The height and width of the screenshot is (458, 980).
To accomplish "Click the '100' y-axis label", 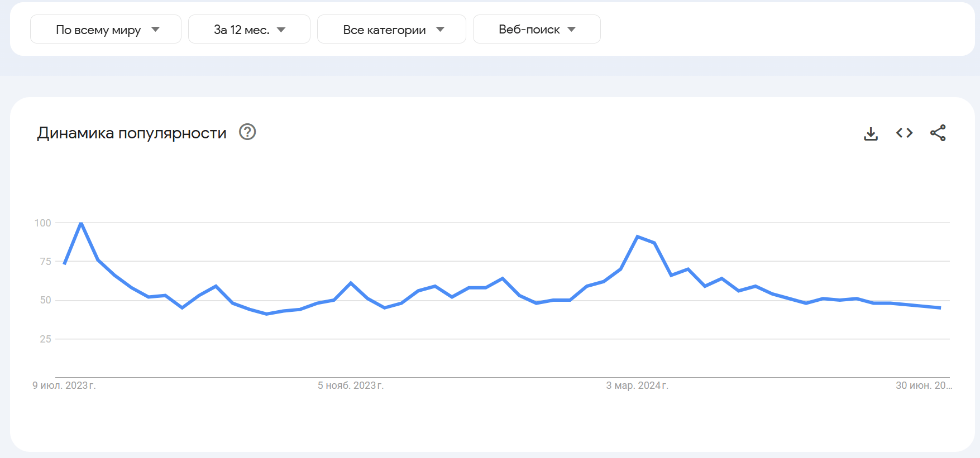I will [43, 223].
